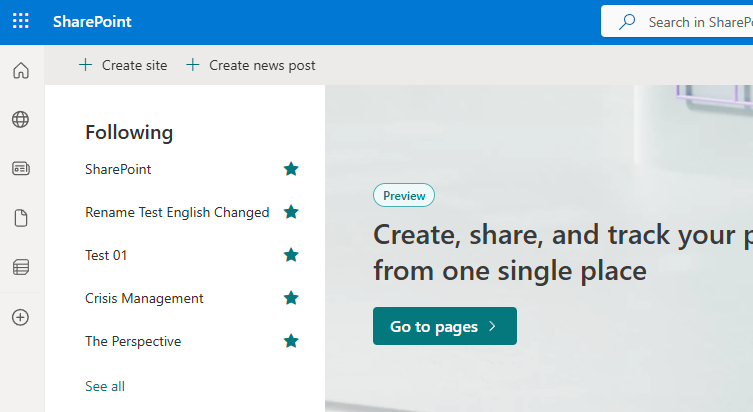Open Crisis Management site
The height and width of the screenshot is (412, 753).
[144, 298]
